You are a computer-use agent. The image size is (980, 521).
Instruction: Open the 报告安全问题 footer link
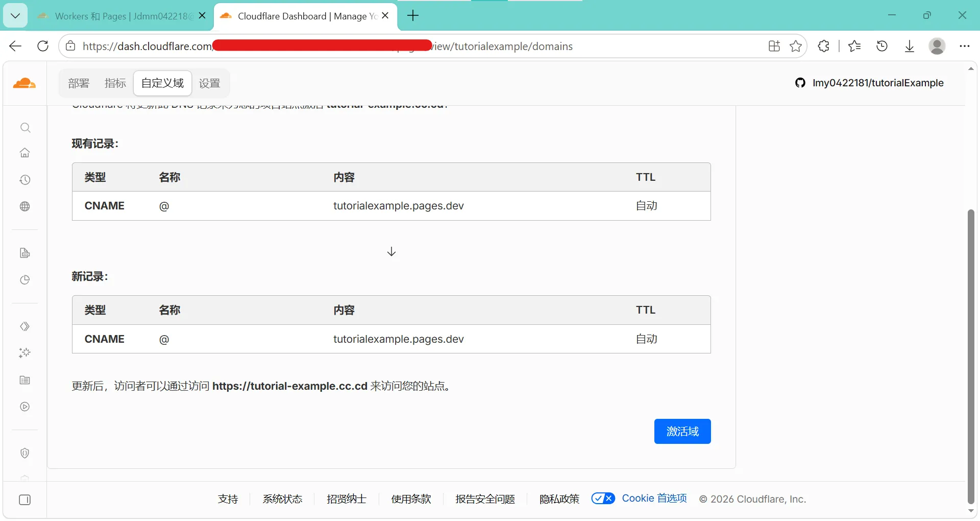[485, 499]
